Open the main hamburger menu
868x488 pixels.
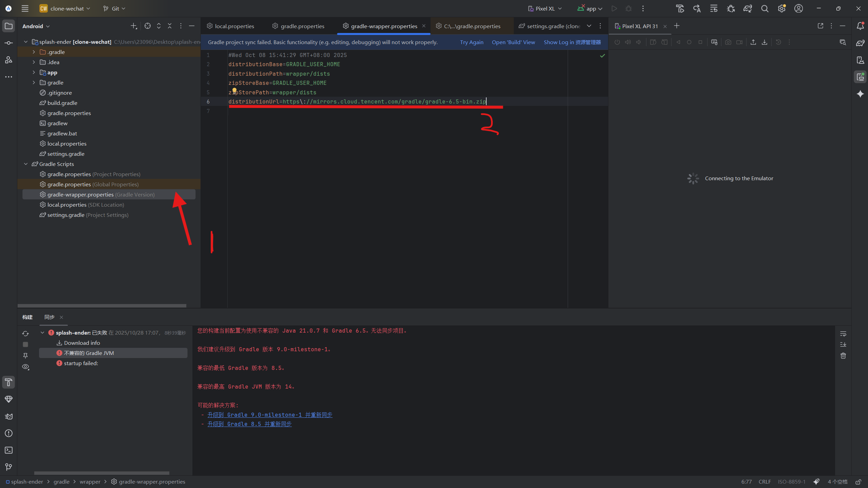point(25,8)
